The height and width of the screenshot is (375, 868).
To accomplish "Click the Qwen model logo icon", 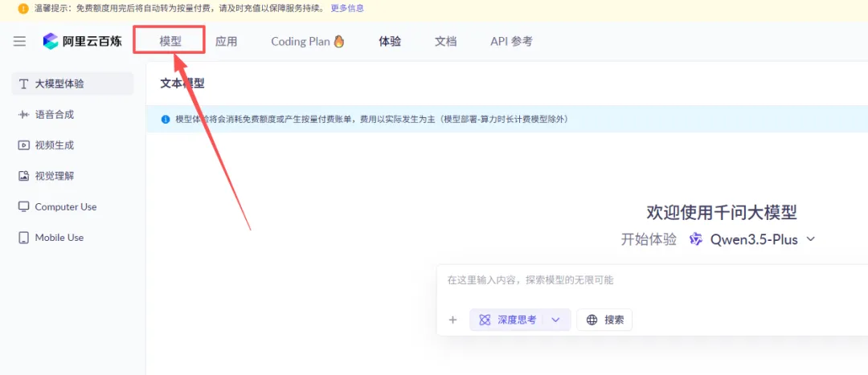I will pyautogui.click(x=696, y=239).
